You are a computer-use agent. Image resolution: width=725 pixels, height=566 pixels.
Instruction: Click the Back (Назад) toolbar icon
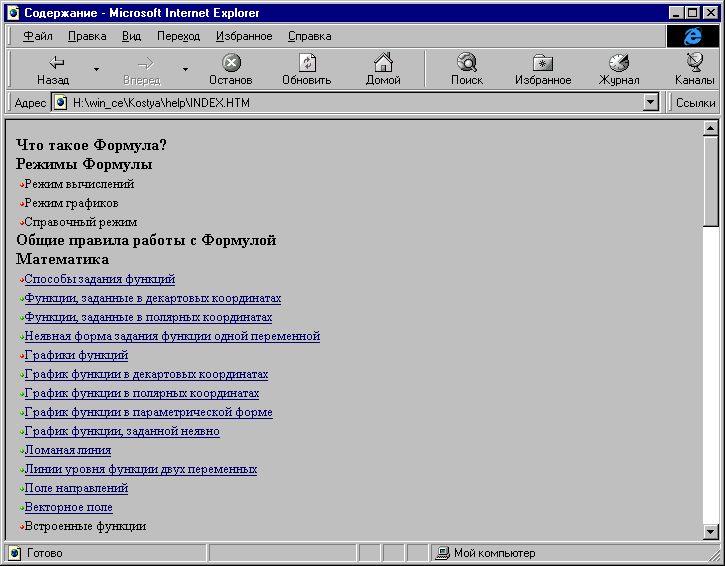coord(56,64)
